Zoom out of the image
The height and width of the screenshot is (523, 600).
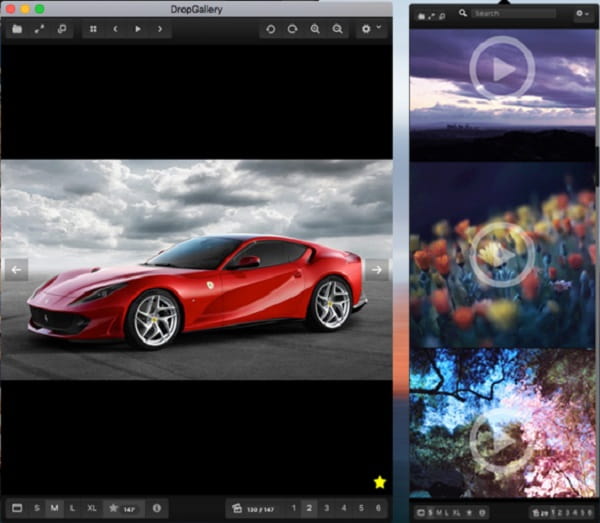click(x=337, y=29)
